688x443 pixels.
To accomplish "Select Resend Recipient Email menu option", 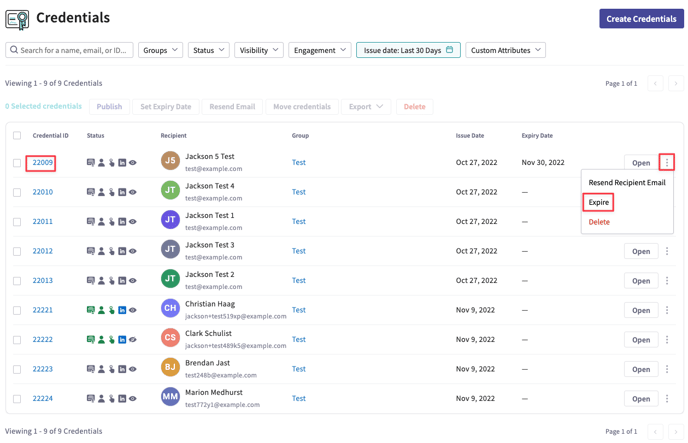I will tap(626, 183).
